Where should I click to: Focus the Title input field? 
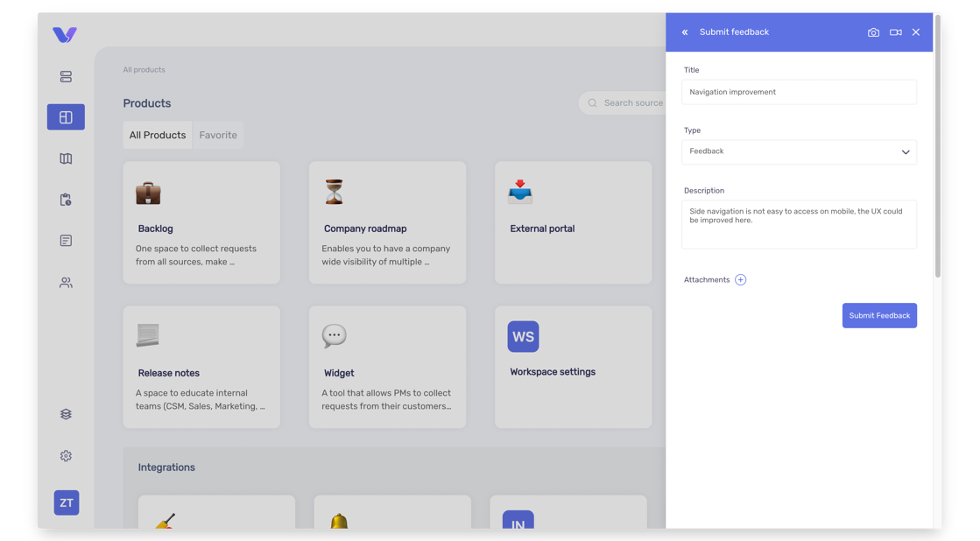click(799, 92)
